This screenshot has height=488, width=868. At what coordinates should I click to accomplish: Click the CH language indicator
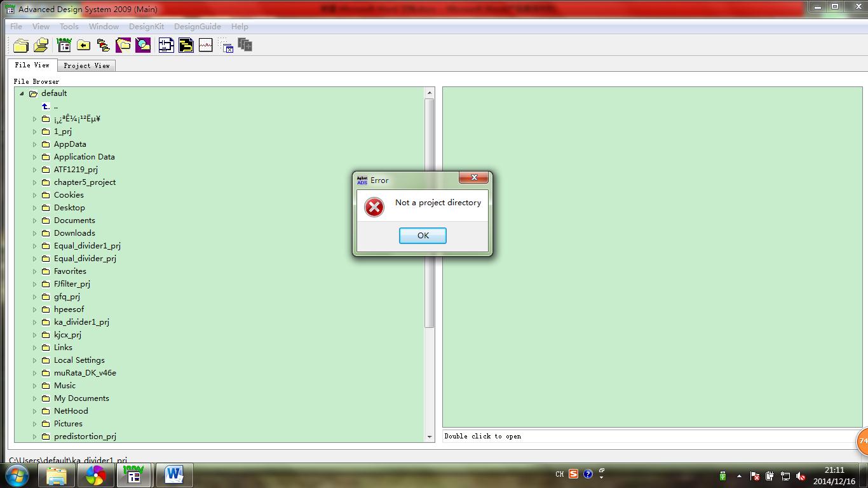tap(559, 474)
